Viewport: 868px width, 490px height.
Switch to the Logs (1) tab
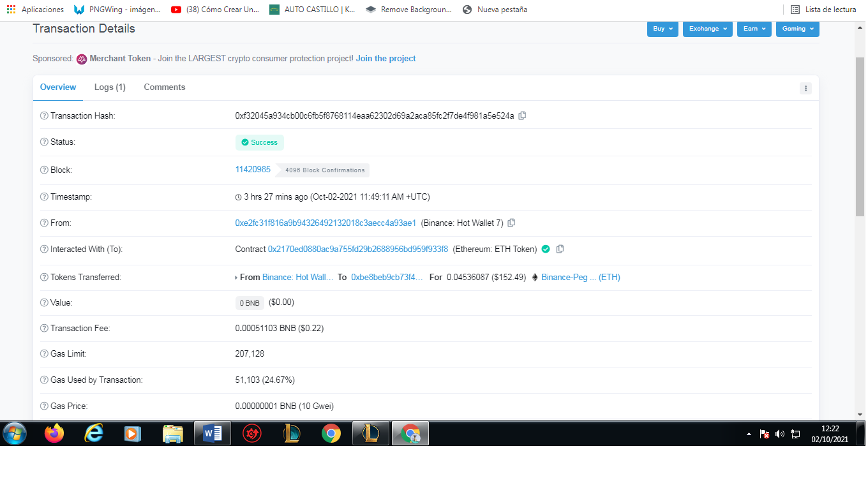(110, 87)
